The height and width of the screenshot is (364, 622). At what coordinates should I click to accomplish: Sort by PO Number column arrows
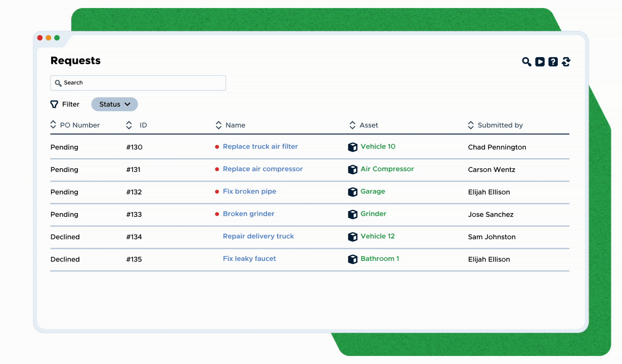click(54, 125)
